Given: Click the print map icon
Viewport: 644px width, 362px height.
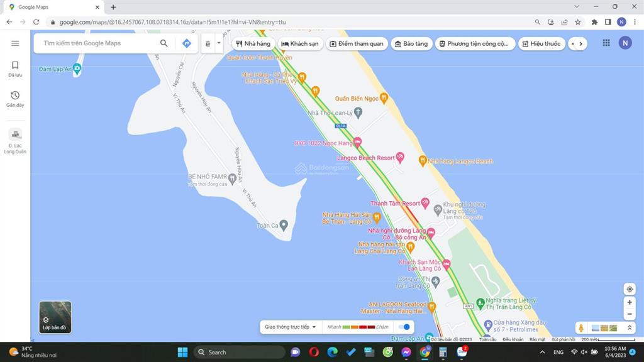Looking at the screenshot, I should [x=208, y=43].
